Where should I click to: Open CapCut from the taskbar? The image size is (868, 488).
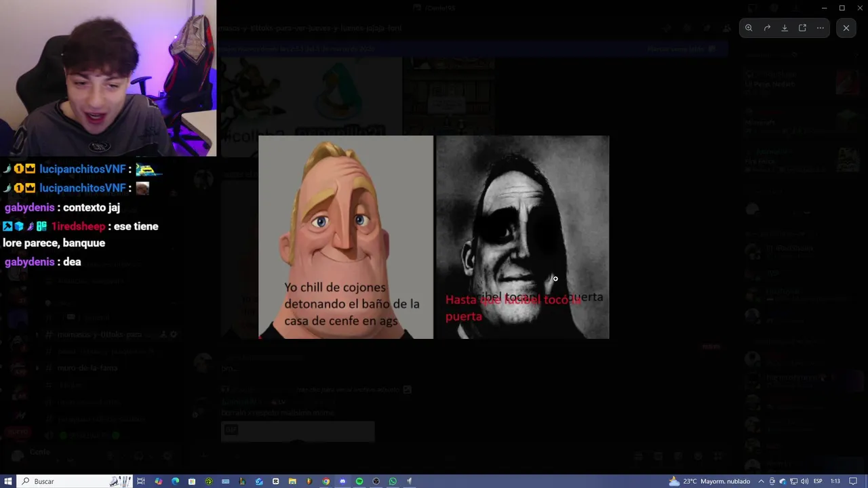[275, 481]
